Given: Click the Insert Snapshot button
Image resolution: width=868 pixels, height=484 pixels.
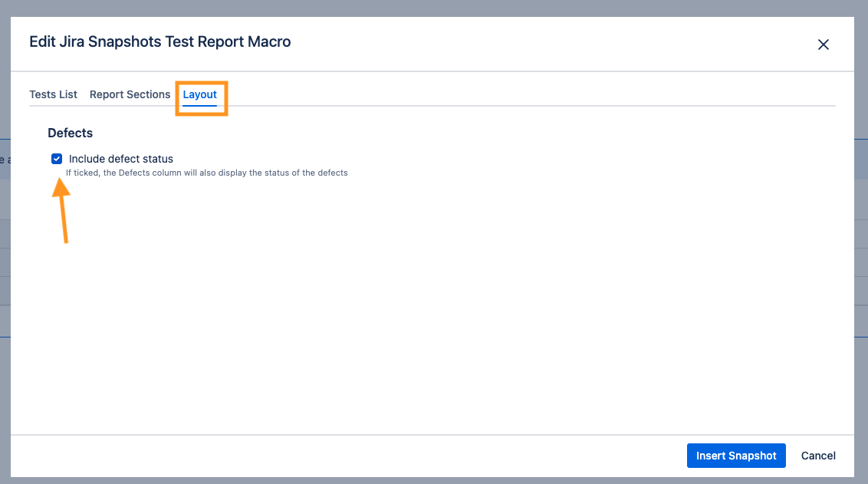Looking at the screenshot, I should (736, 455).
